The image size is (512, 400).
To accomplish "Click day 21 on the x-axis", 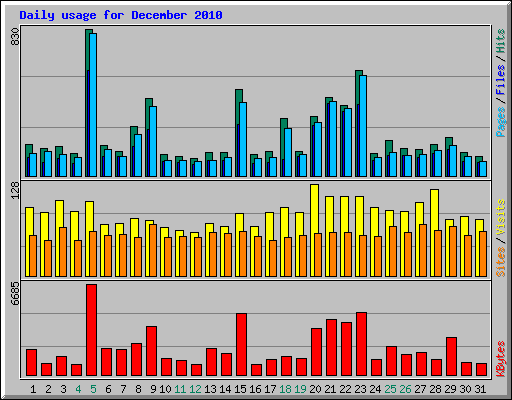I will (x=330, y=389).
